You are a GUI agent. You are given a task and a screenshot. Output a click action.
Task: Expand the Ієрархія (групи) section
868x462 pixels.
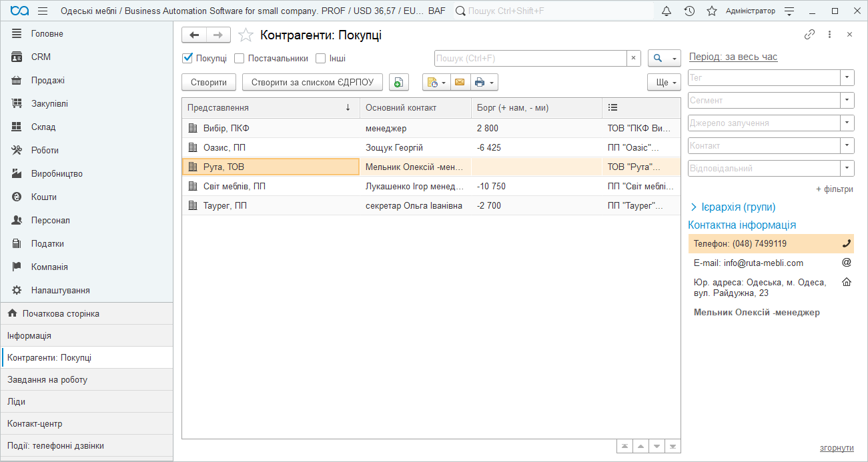coord(694,207)
